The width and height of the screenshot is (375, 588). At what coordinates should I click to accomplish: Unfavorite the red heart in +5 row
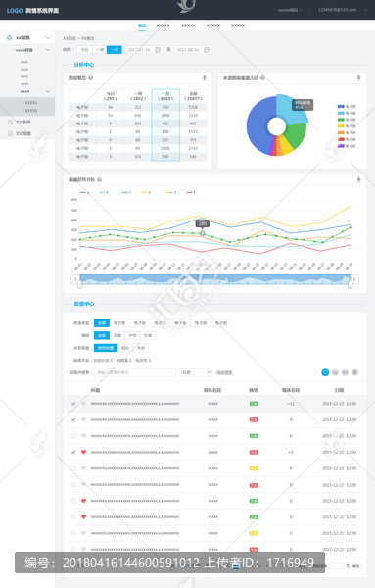83,452
